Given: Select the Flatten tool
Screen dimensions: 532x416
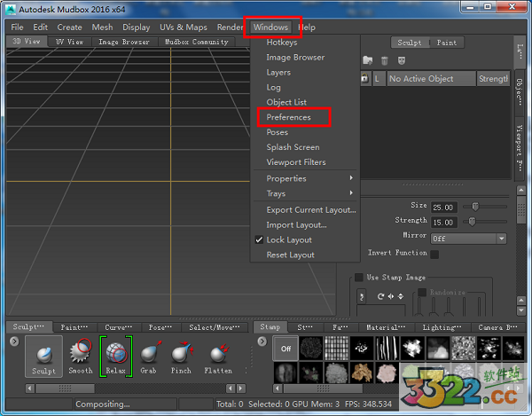Looking at the screenshot, I should pos(218,357).
